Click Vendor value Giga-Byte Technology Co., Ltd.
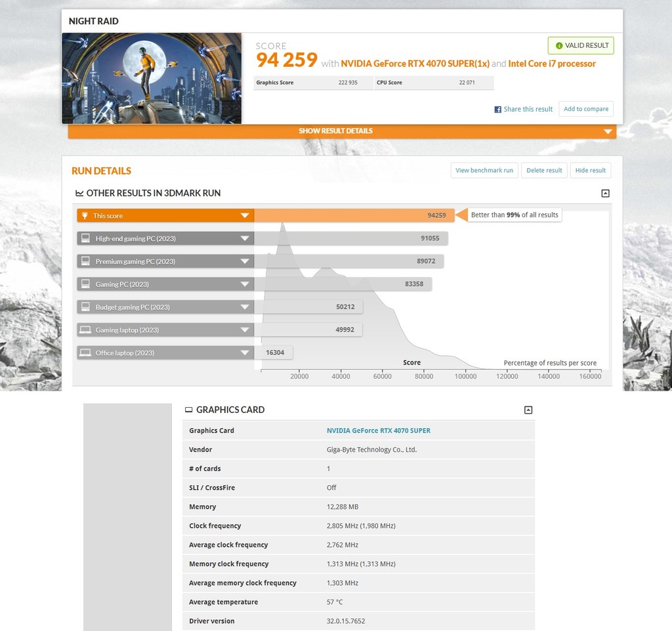Viewport: 672px width, 631px height. pyautogui.click(x=371, y=450)
